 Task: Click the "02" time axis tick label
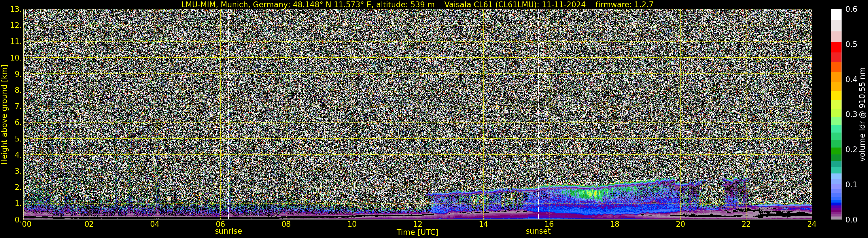(89, 224)
